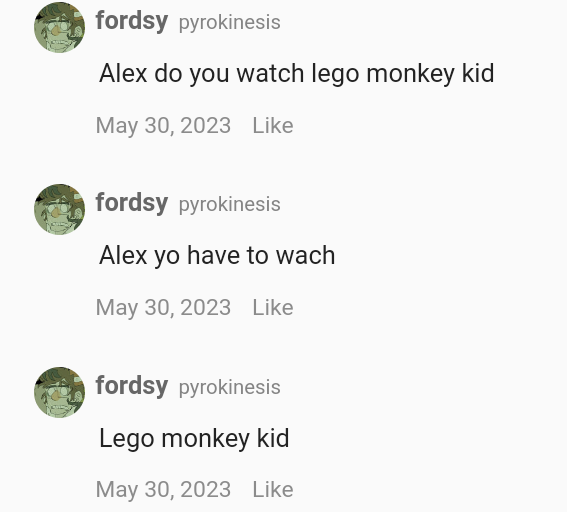Screen dimensions: 567x512
Task: Open the pyrokinesis tag on the third comment
Action: pos(230,388)
